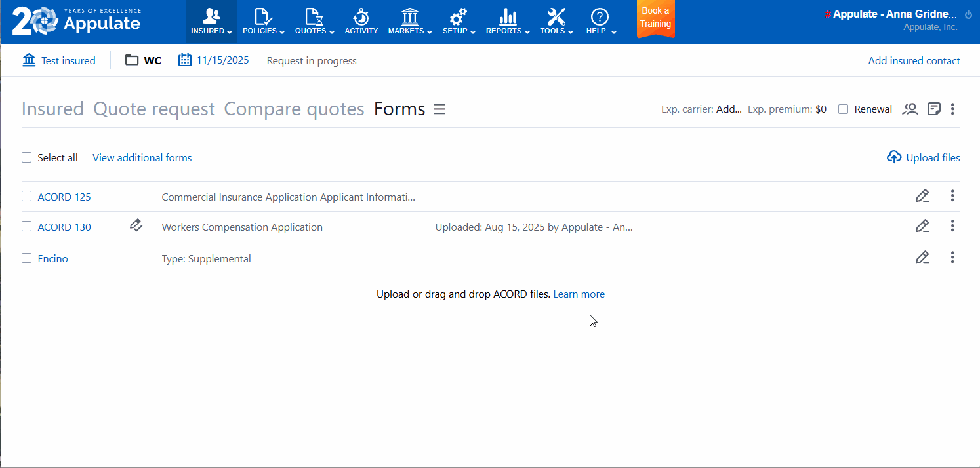The width and height of the screenshot is (980, 468).
Task: Check the ACORD 125 checkbox
Action: click(x=26, y=196)
